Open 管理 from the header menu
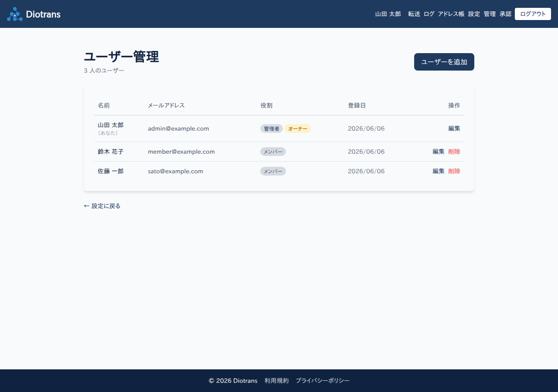The image size is (558, 392). click(x=490, y=14)
